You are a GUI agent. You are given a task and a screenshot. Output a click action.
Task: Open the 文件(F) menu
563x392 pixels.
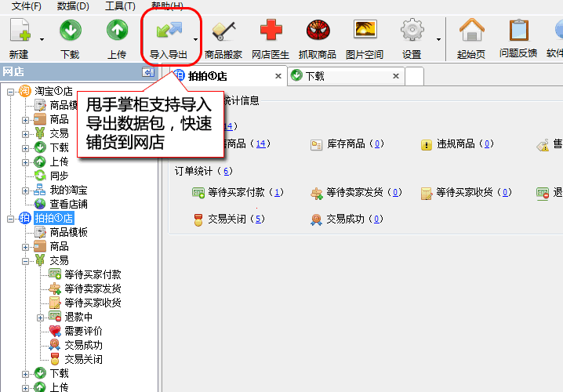coord(26,6)
